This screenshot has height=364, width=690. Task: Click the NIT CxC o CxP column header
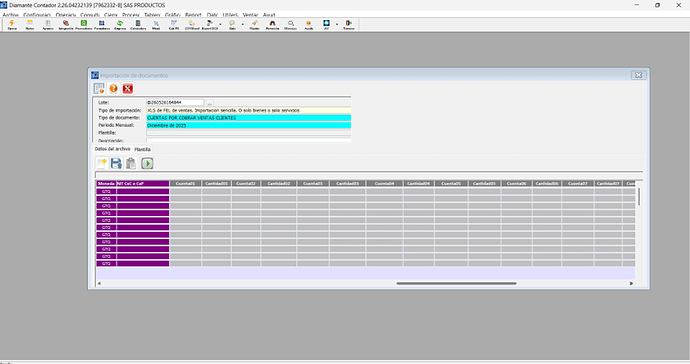point(143,184)
